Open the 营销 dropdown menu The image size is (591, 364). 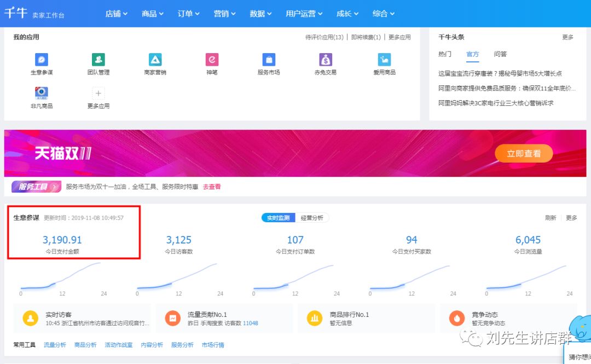click(x=225, y=14)
